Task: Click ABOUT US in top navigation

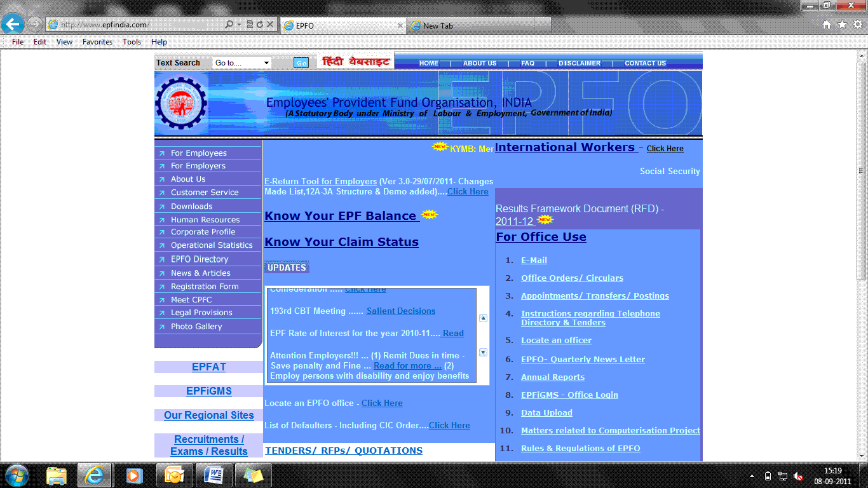Action: click(x=480, y=64)
